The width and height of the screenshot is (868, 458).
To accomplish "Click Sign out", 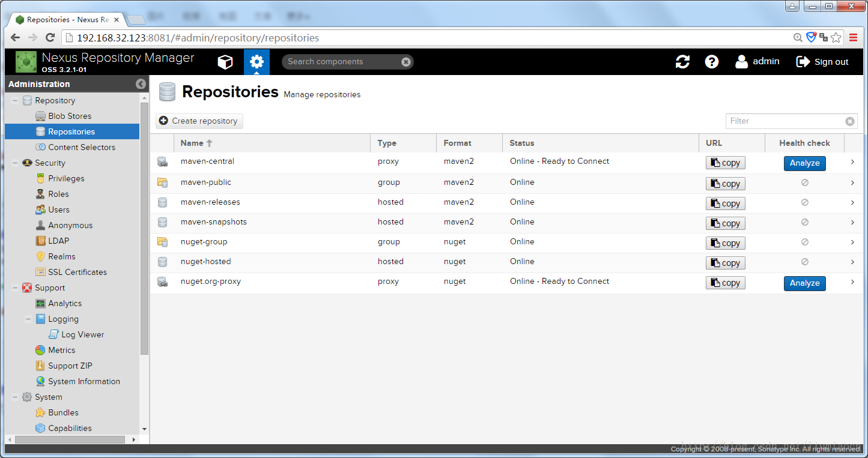I will [x=822, y=62].
